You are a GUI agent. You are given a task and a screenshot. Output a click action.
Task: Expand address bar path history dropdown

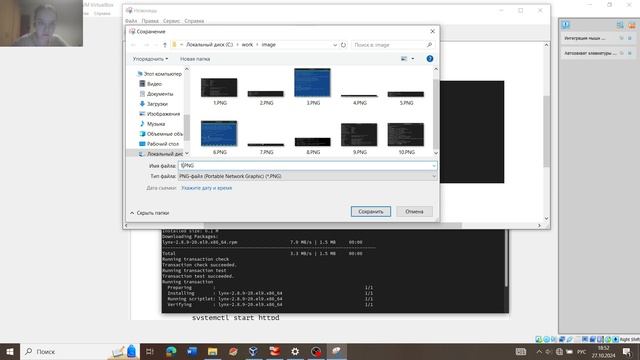335,45
